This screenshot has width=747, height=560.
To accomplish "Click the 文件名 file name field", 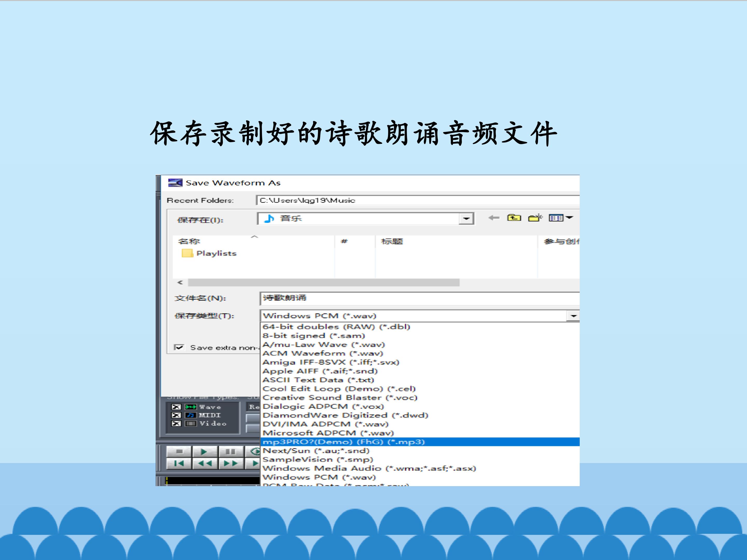I will [420, 298].
